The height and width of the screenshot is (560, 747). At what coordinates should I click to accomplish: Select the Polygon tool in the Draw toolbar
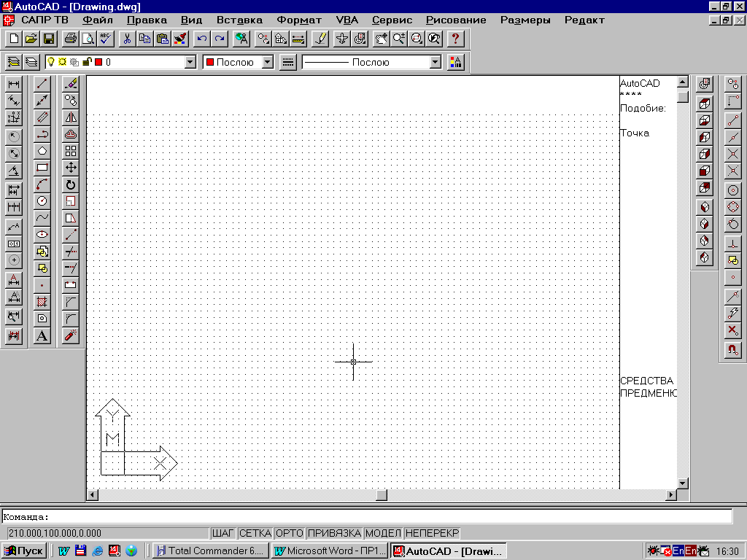pos(42,151)
